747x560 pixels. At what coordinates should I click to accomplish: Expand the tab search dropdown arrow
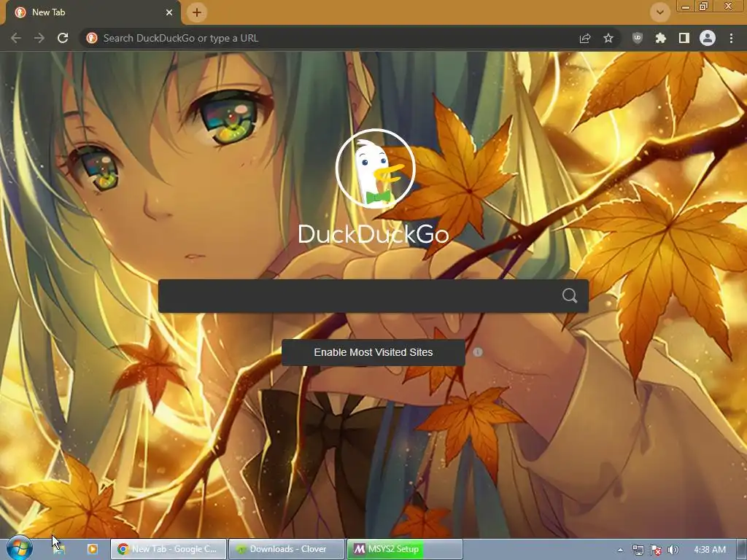pyautogui.click(x=659, y=12)
